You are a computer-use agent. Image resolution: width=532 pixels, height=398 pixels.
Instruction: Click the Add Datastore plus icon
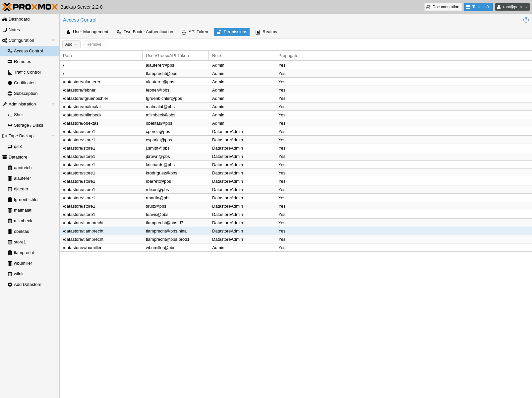tap(10, 285)
